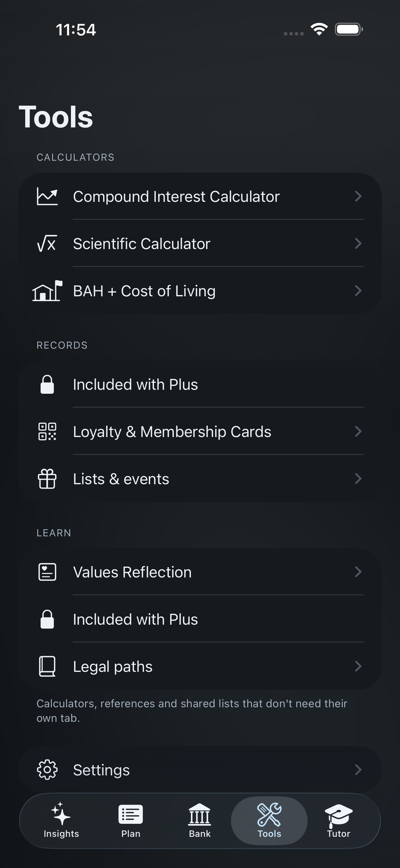
Task: Tap the lock icon under Records
Action: pos(47,384)
